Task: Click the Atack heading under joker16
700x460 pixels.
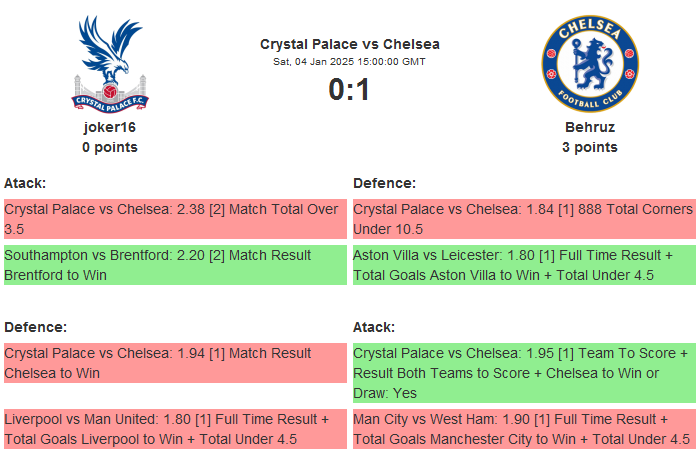Action: pyautogui.click(x=25, y=183)
